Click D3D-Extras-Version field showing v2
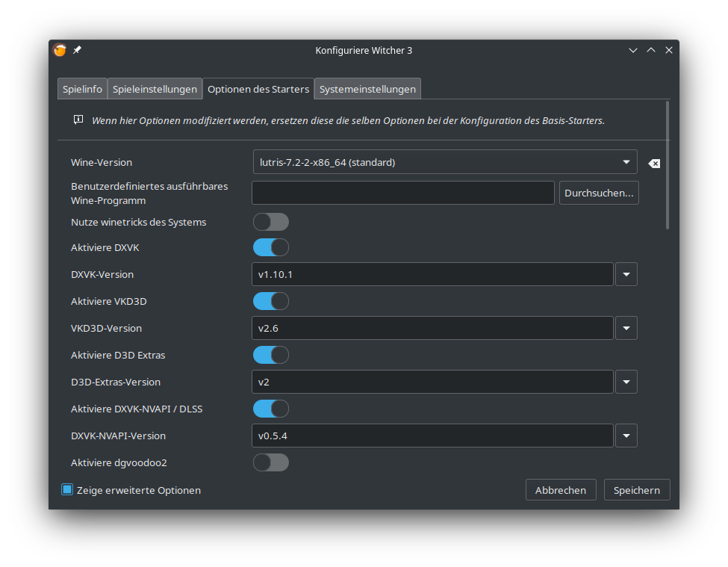Image resolution: width=728 pixels, height=567 pixels. click(x=432, y=382)
